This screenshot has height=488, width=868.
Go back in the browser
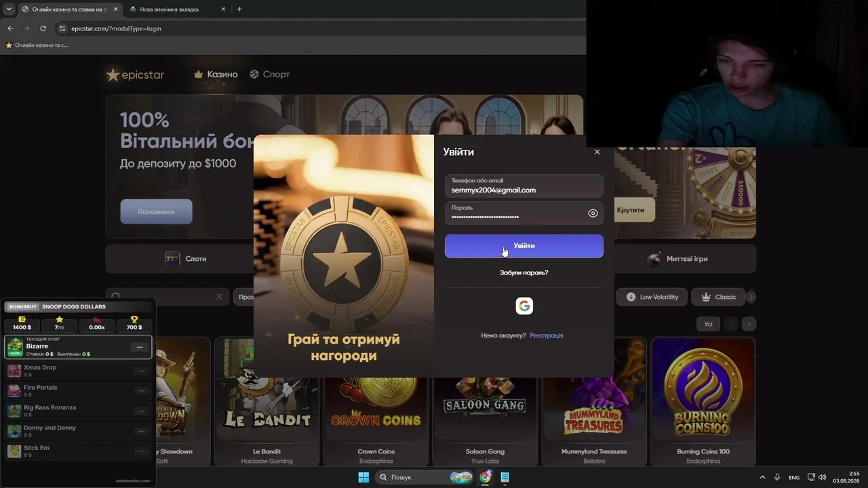pyautogui.click(x=10, y=28)
